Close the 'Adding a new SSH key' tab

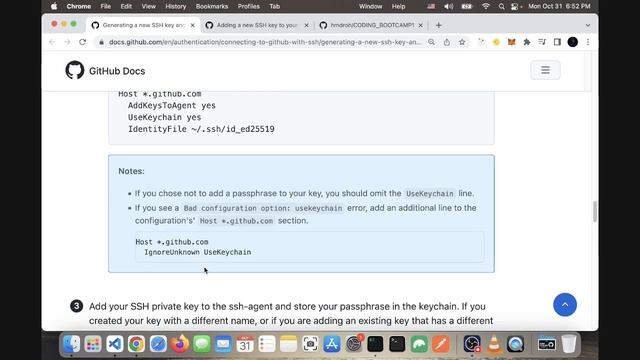307,25
